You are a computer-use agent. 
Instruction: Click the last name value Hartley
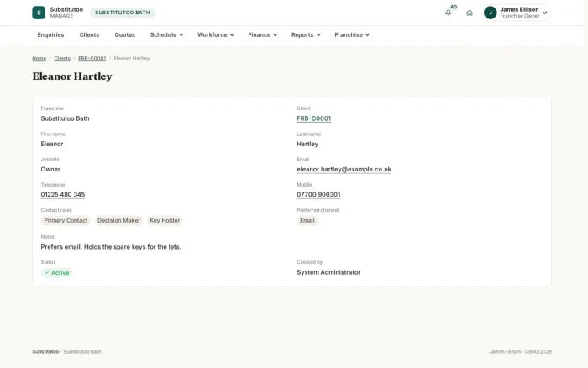tap(307, 144)
